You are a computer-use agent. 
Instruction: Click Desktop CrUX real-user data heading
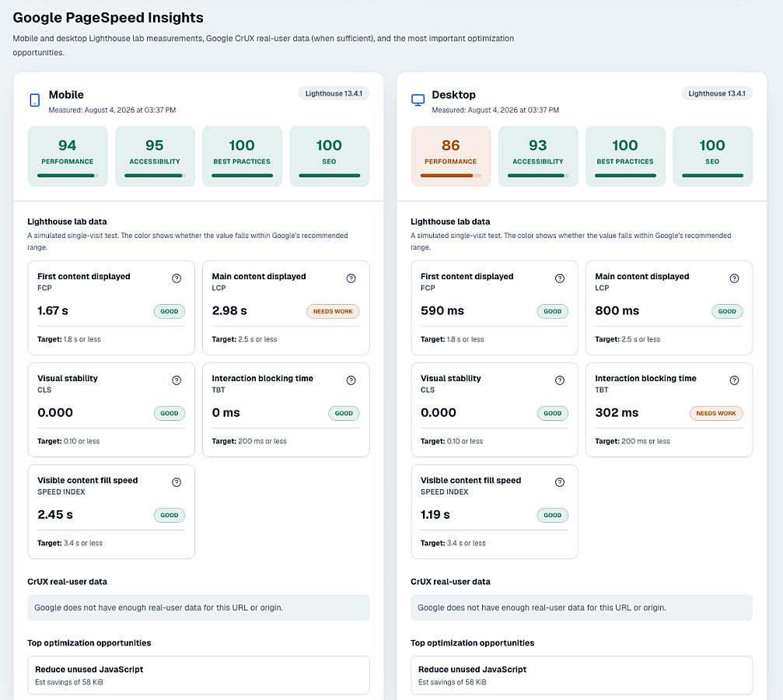click(450, 582)
